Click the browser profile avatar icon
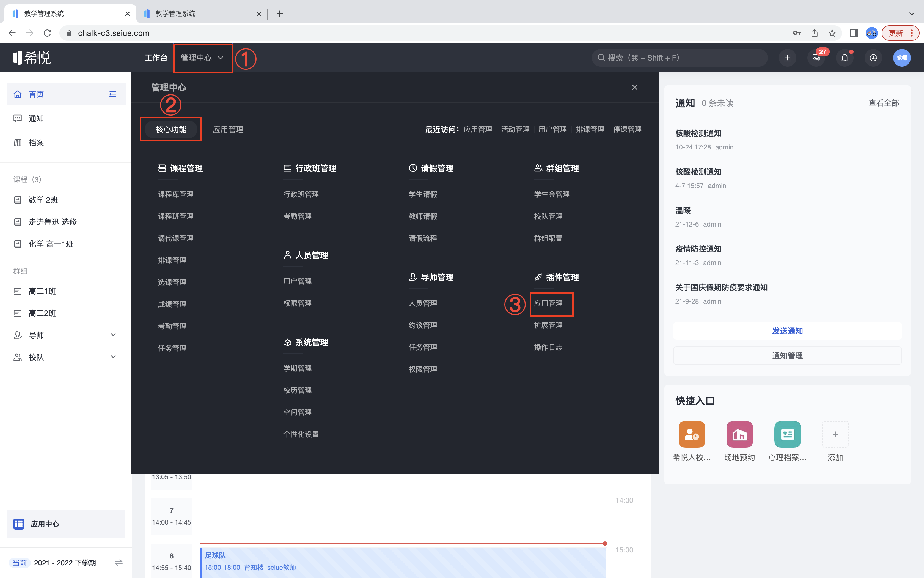The height and width of the screenshot is (578, 924). (x=872, y=33)
